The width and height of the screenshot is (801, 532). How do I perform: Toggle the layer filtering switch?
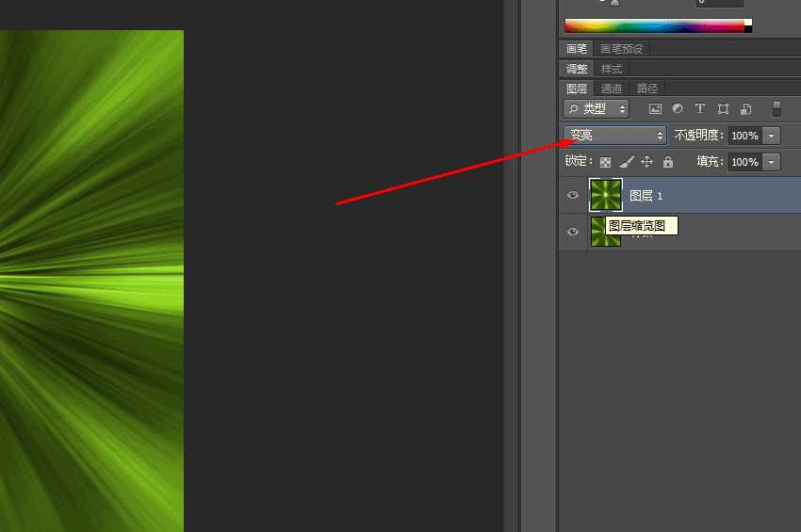[776, 109]
